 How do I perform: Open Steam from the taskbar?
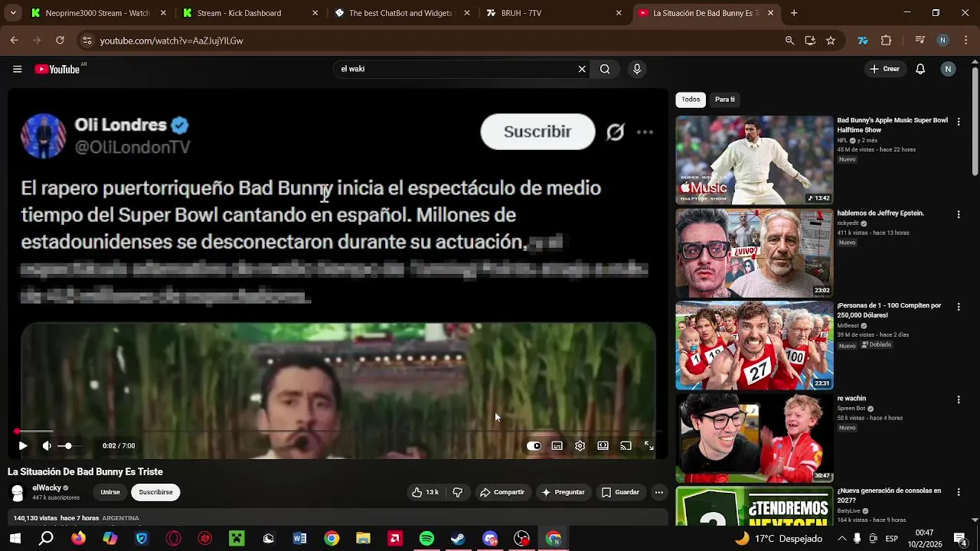(x=458, y=539)
